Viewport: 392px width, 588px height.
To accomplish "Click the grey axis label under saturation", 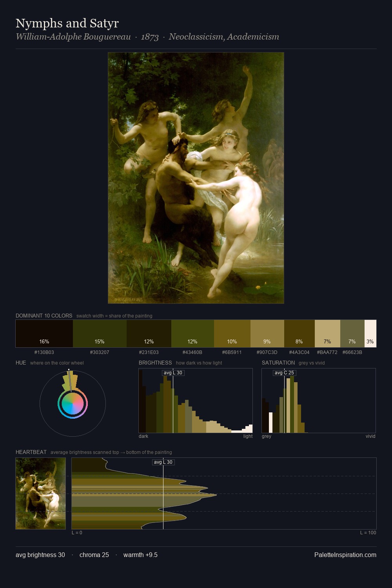I will coord(267,436).
